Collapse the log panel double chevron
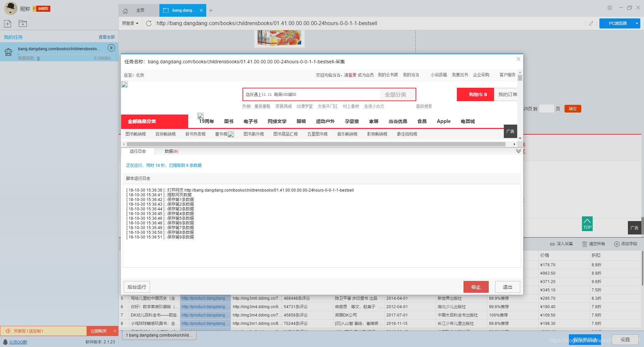 tap(518, 151)
